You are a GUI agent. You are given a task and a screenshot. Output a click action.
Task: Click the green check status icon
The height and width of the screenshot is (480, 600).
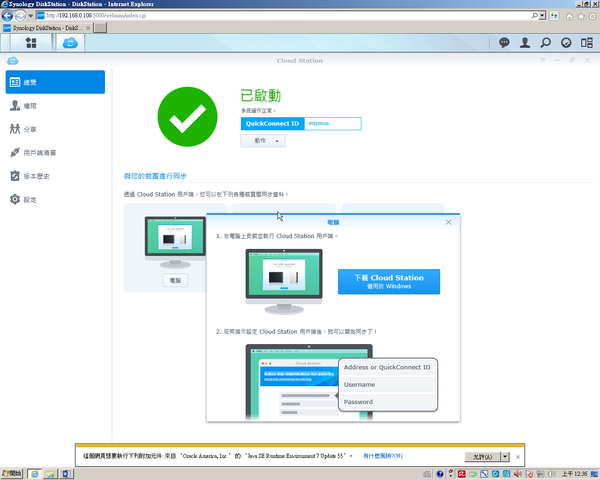[x=188, y=117]
